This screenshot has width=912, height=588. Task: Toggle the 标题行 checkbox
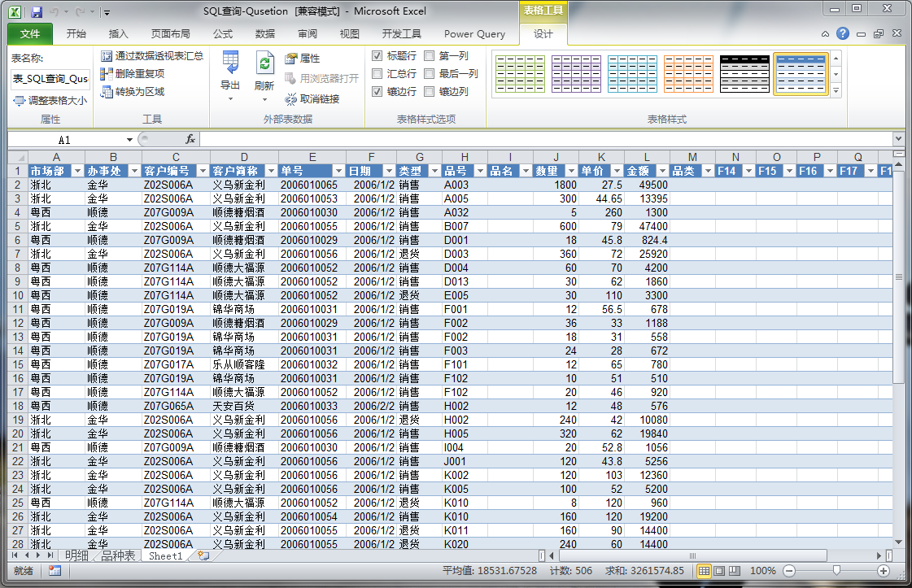point(377,56)
